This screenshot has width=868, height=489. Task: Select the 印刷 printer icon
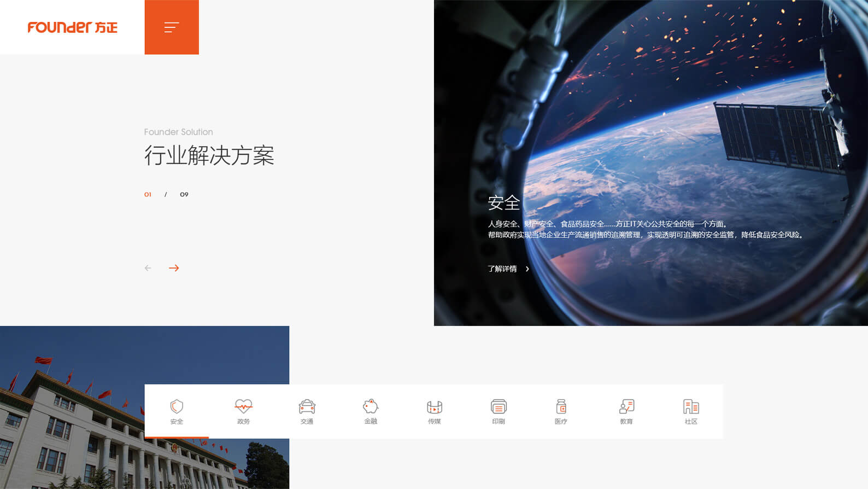click(498, 406)
